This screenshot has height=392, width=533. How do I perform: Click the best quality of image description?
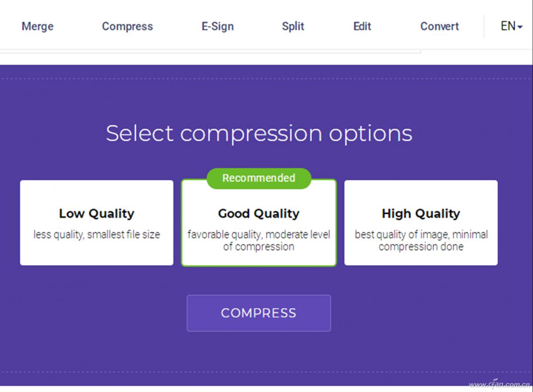click(x=421, y=240)
